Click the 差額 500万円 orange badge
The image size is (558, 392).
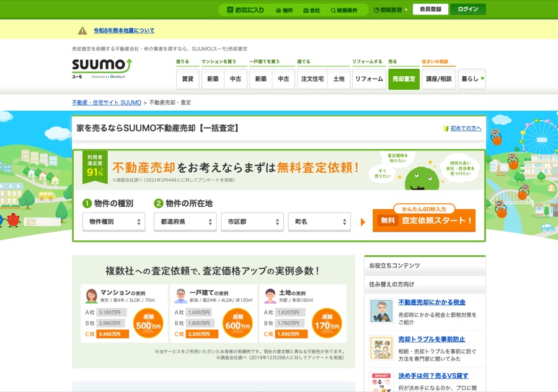click(x=148, y=323)
